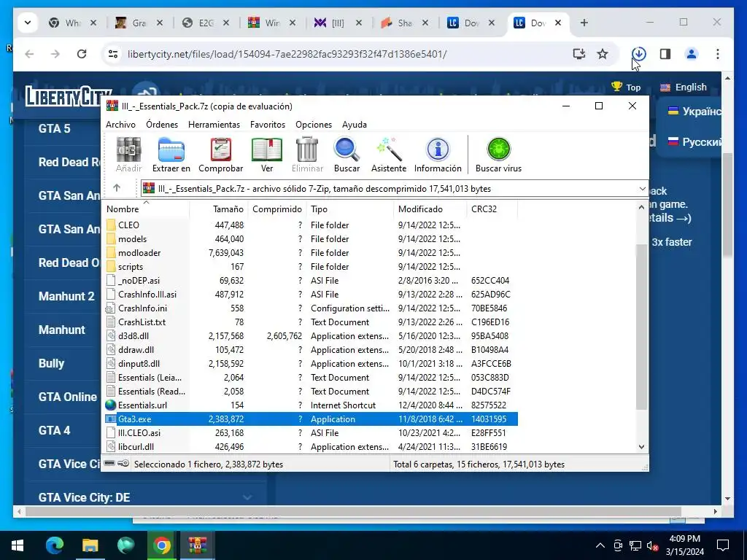This screenshot has height=560, width=747.
Task: Open File Explorer from taskbar
Action: 90,545
